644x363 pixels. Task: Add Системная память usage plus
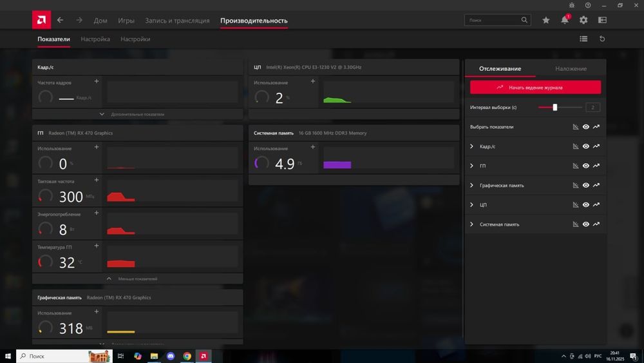tap(312, 147)
